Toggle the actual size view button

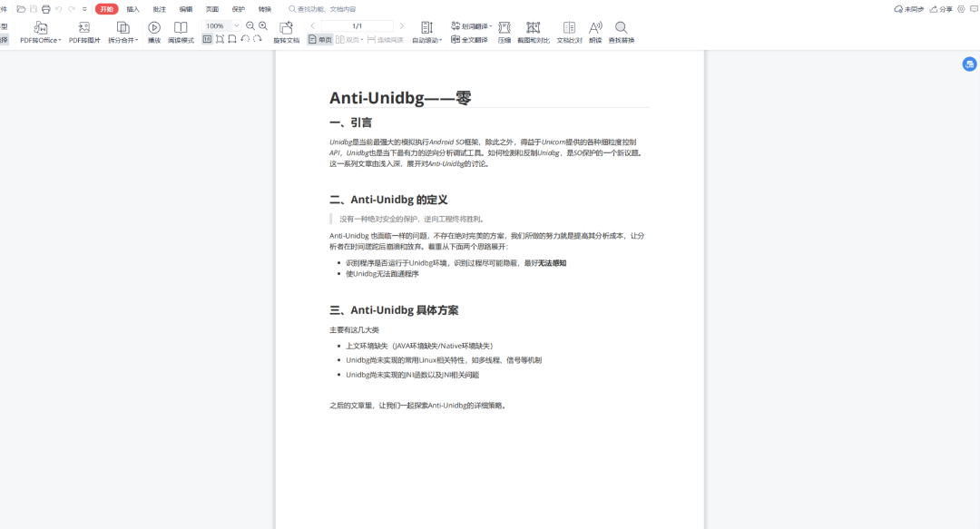208,39
